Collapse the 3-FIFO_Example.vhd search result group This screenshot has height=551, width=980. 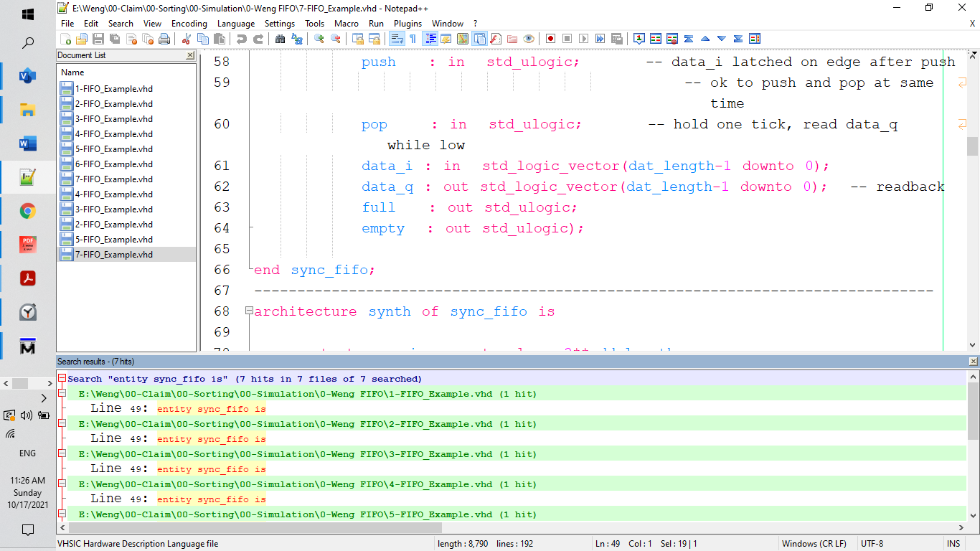tap(62, 453)
